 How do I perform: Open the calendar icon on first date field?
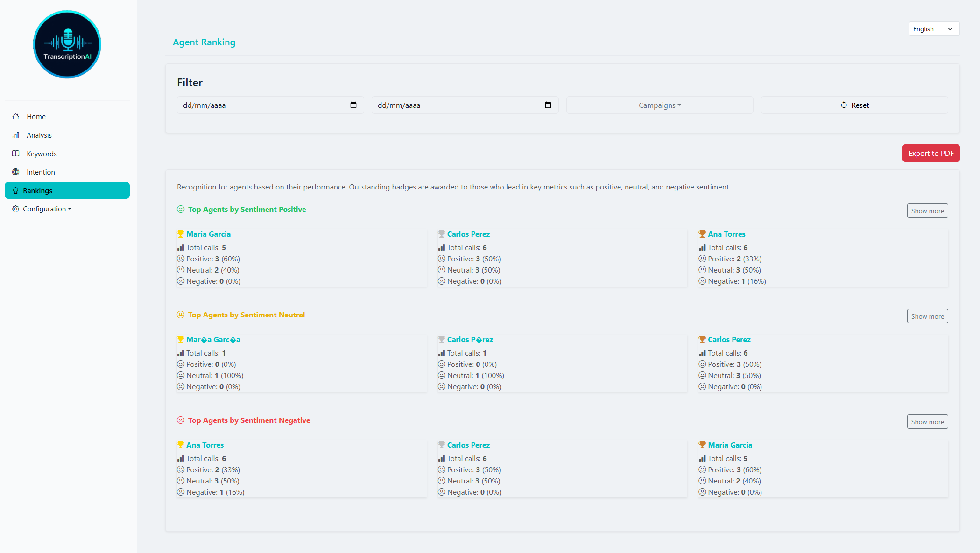tap(353, 105)
